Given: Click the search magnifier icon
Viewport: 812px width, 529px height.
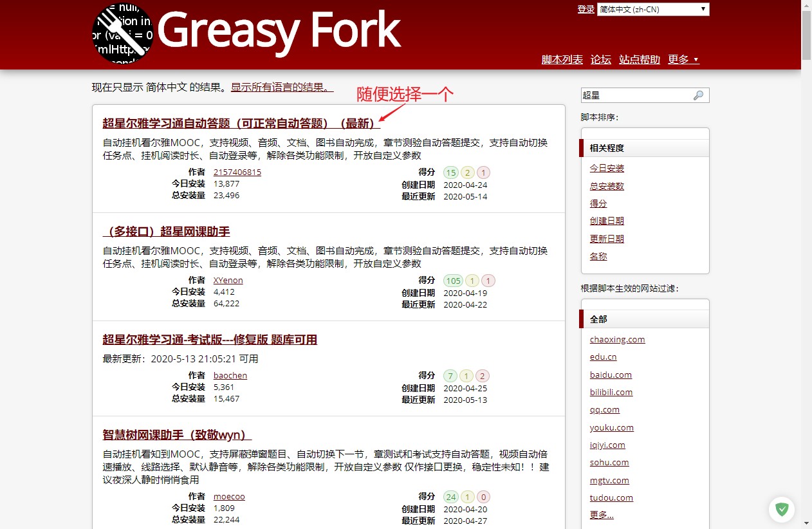Looking at the screenshot, I should [x=698, y=95].
